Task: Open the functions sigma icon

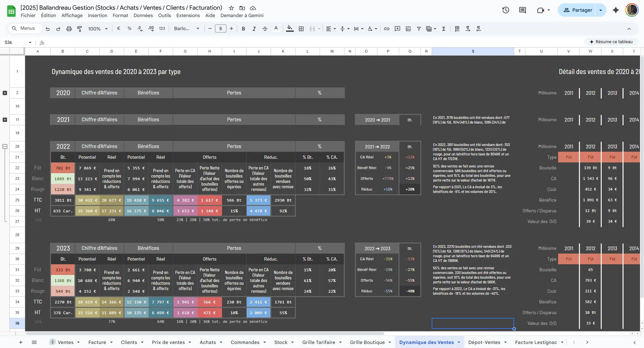Action: coord(443,29)
